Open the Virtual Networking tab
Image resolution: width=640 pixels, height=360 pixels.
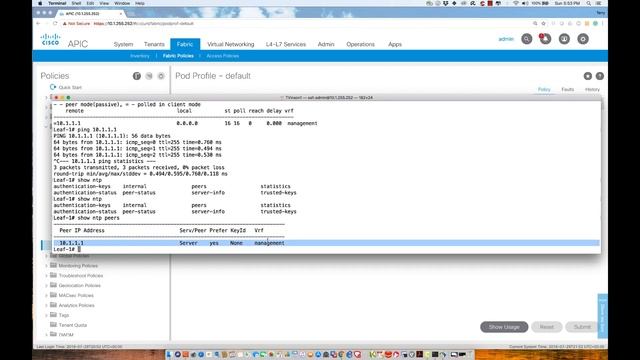point(231,44)
